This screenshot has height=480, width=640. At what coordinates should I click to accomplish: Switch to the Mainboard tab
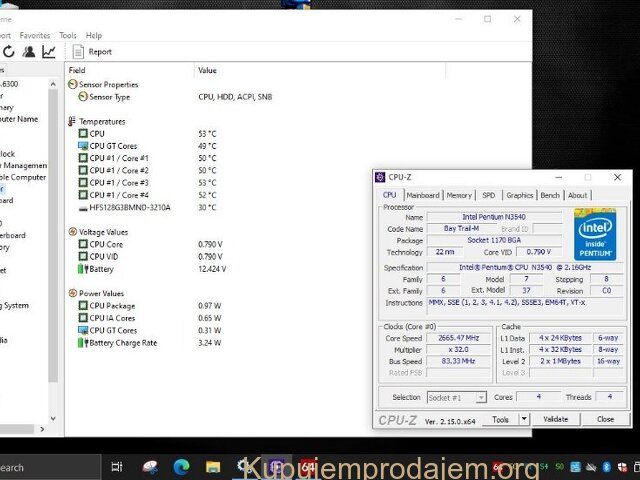pos(422,196)
